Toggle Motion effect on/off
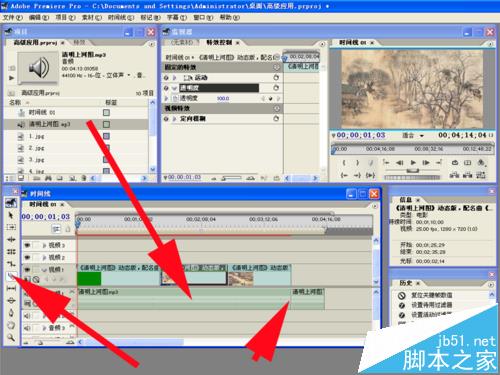The height and width of the screenshot is (375, 500). point(166,78)
